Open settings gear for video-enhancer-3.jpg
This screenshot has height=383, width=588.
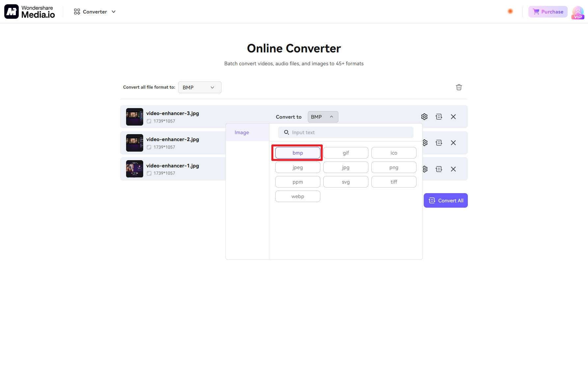[x=424, y=117]
